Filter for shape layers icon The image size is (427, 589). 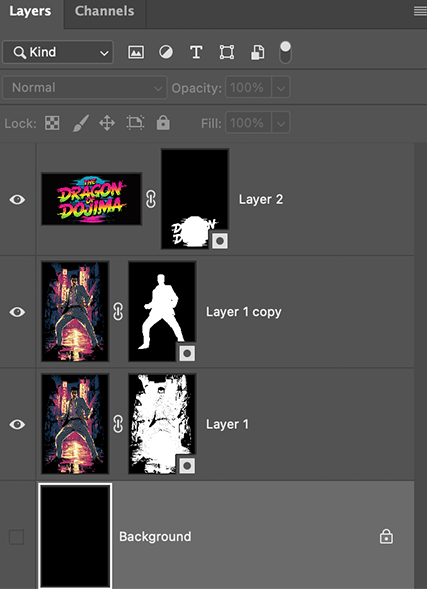(226, 52)
